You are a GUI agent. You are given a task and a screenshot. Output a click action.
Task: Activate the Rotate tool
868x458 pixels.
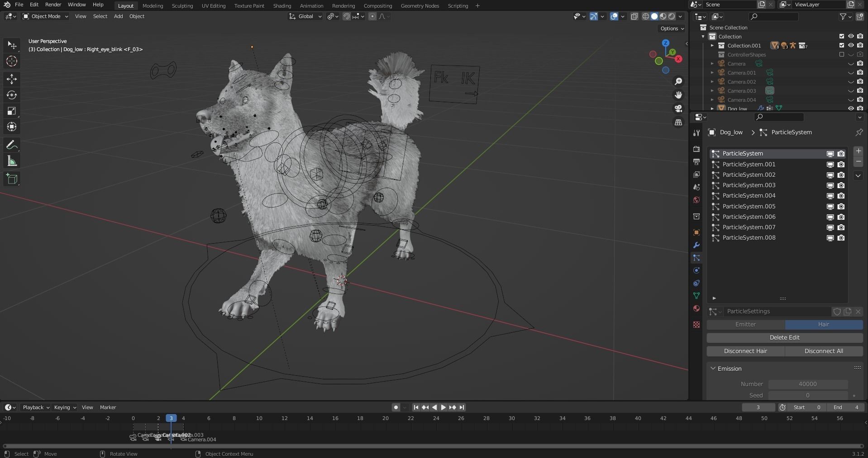click(12, 95)
